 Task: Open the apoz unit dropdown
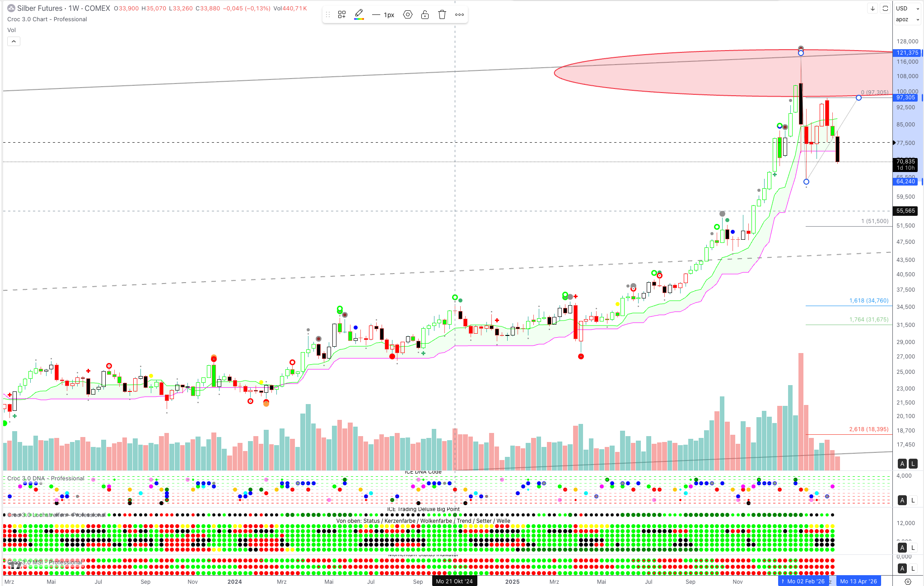[x=908, y=19]
